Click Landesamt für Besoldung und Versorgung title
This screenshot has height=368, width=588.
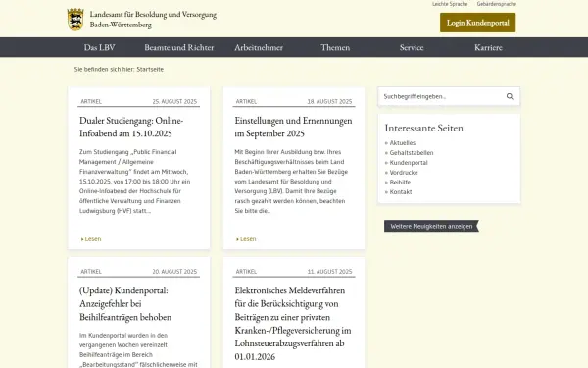pyautogui.click(x=153, y=20)
